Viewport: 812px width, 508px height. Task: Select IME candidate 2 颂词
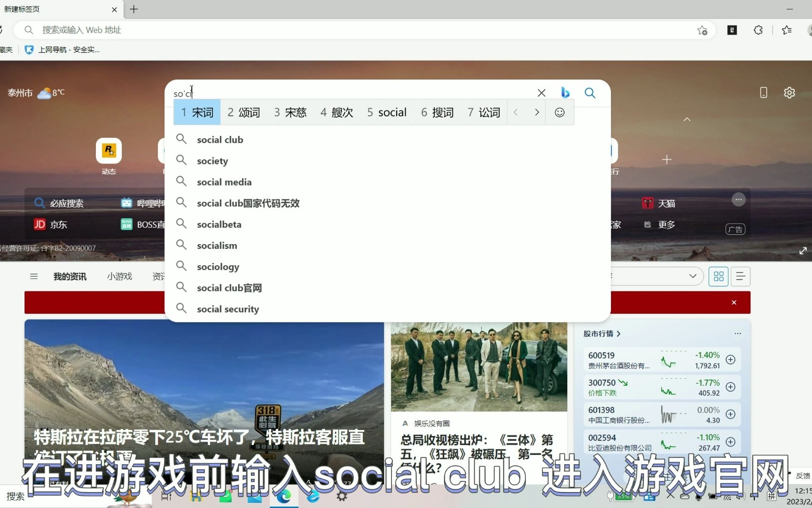click(x=243, y=112)
